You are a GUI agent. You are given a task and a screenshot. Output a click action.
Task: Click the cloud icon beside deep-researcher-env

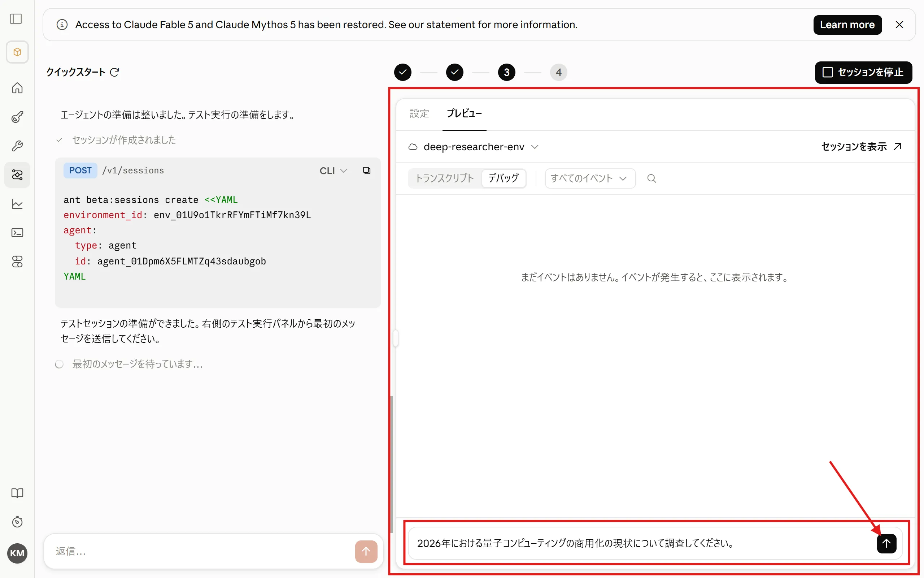[413, 147]
